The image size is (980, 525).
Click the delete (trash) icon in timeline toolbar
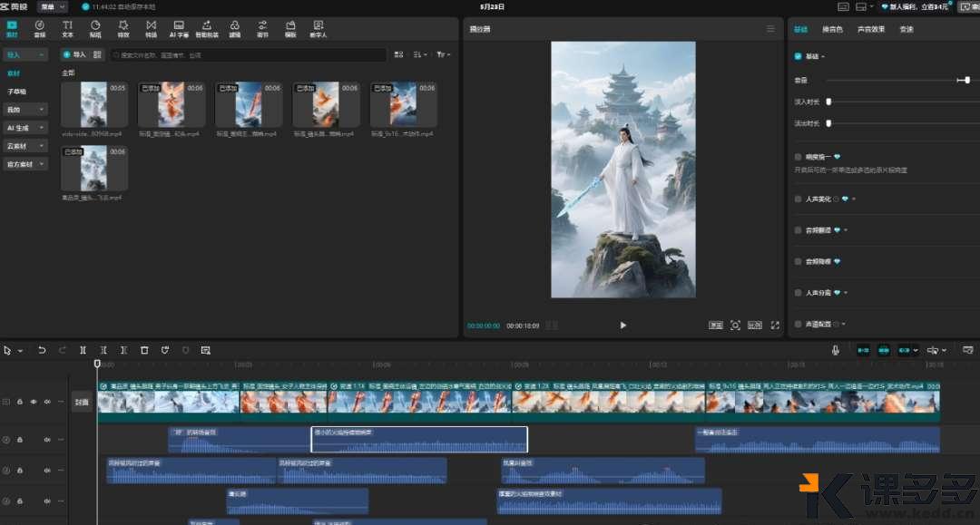[x=144, y=350]
